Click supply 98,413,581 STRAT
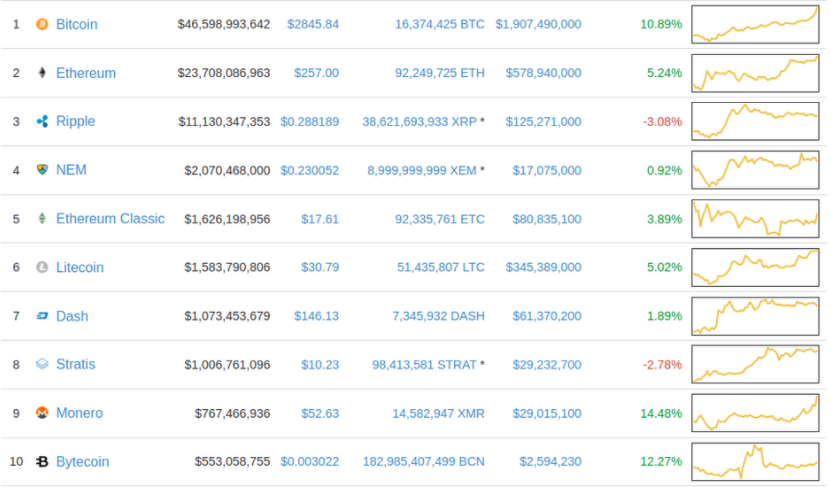831x487 pixels. (425, 365)
